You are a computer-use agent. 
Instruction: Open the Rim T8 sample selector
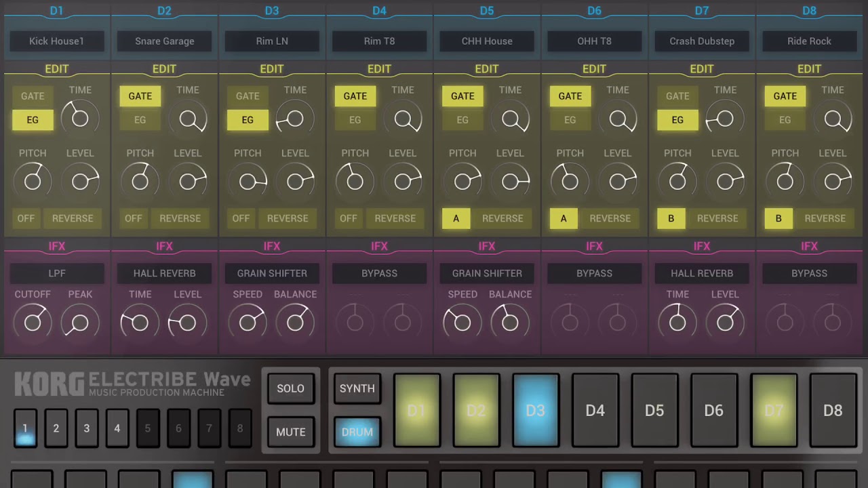379,41
